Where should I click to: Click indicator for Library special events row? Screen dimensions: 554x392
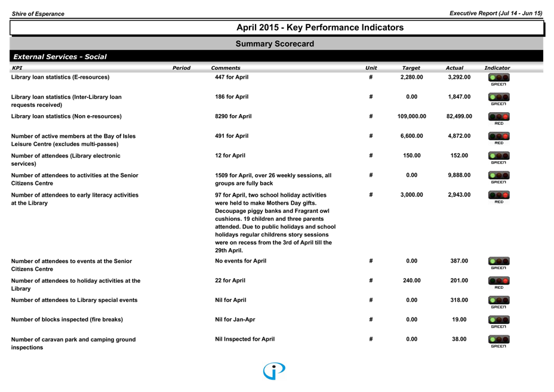coord(498,300)
